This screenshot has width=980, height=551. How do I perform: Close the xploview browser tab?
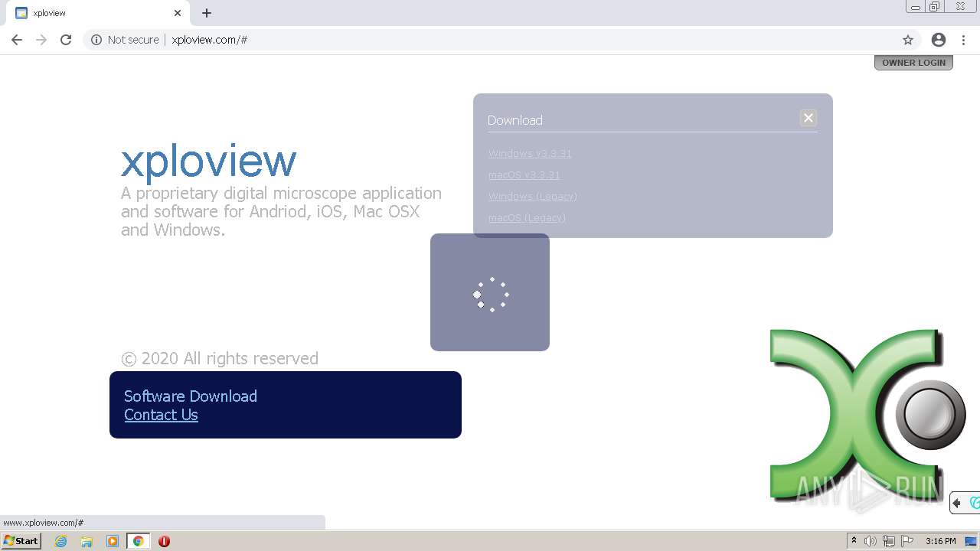pyautogui.click(x=178, y=13)
